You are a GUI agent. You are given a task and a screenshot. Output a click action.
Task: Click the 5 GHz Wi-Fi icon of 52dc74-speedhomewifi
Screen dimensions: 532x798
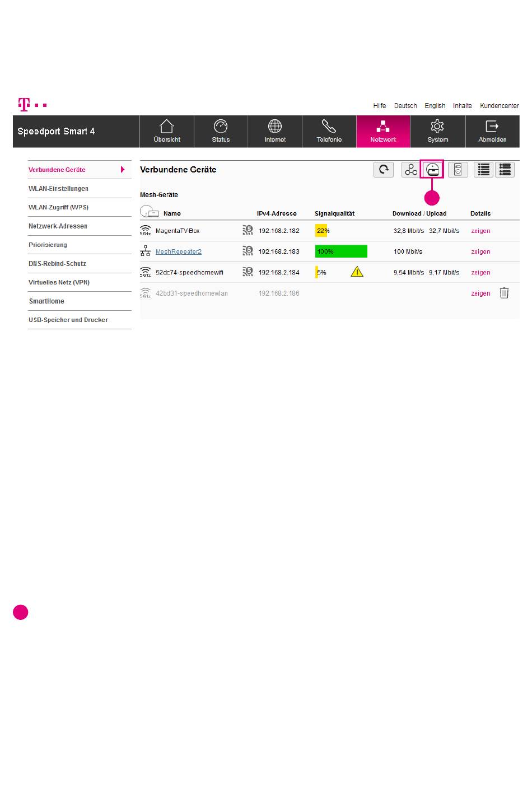pos(145,272)
